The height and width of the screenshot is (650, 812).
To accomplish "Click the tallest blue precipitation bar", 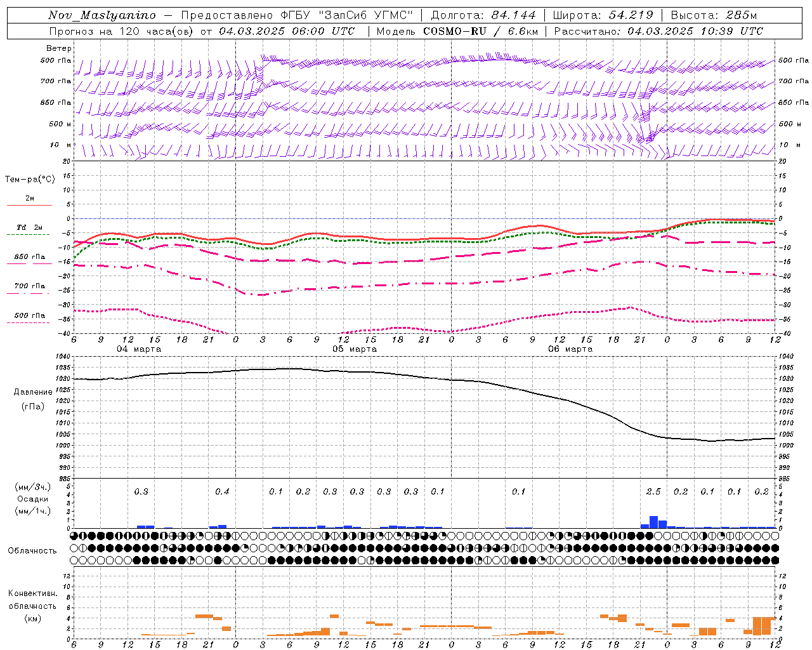I will click(653, 522).
